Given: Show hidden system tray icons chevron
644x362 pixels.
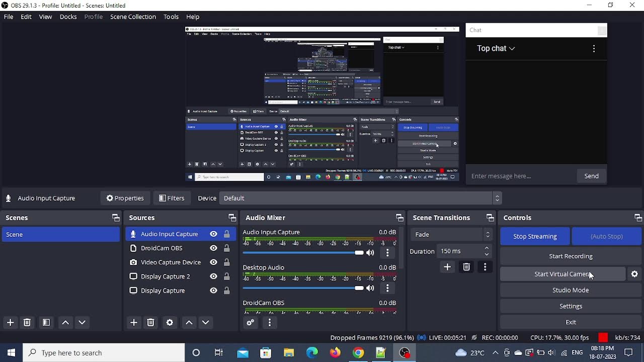Looking at the screenshot, I should tap(495, 353).
